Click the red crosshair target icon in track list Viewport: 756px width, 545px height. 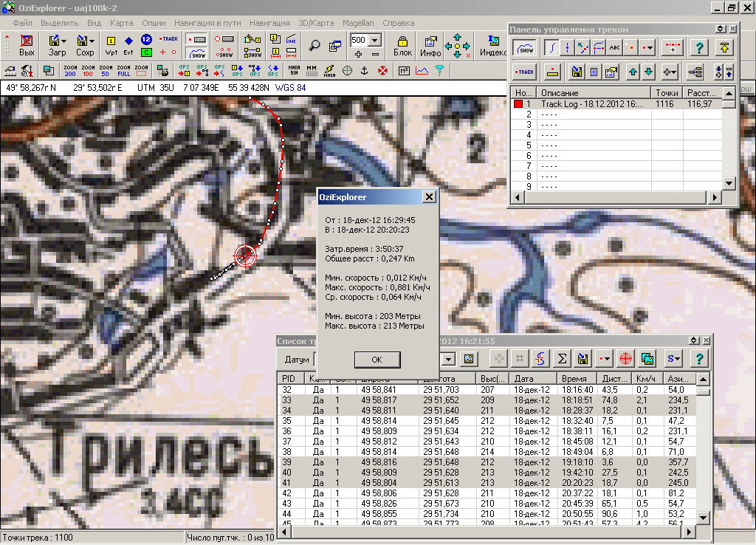(x=625, y=359)
